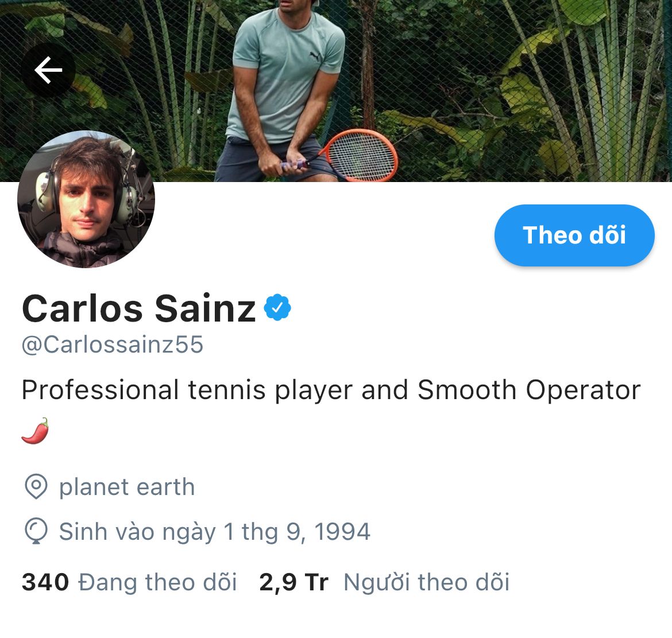
Task: Click the location pin icon
Action: tap(36, 486)
